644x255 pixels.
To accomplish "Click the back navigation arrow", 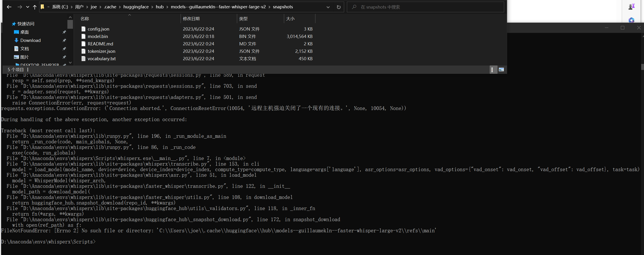I will (x=9, y=7).
